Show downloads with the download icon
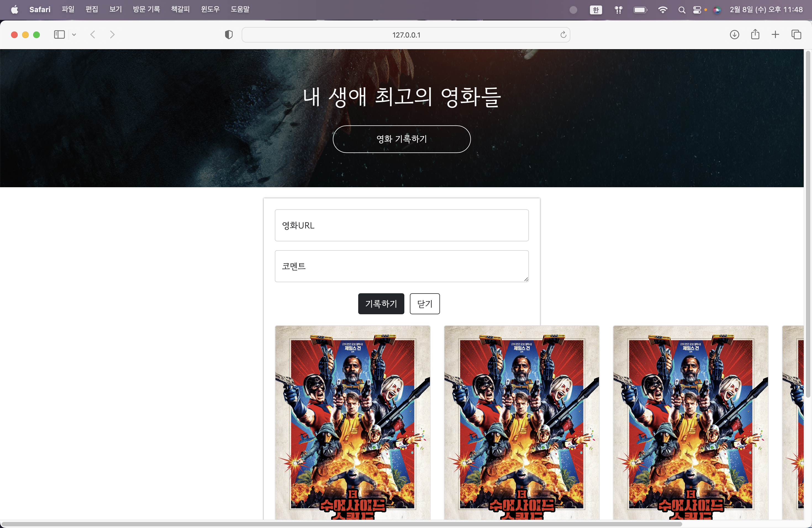The height and width of the screenshot is (528, 812). 735,35
